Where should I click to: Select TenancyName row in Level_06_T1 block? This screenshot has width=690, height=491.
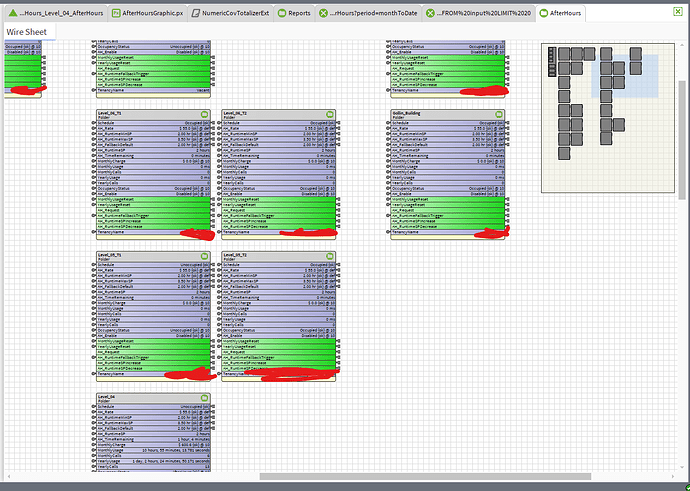tap(153, 232)
